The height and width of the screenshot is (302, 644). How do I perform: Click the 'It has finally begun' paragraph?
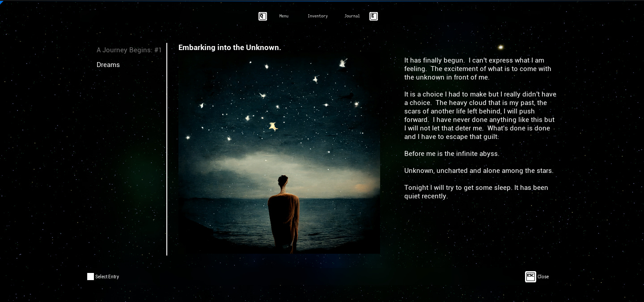click(x=478, y=69)
